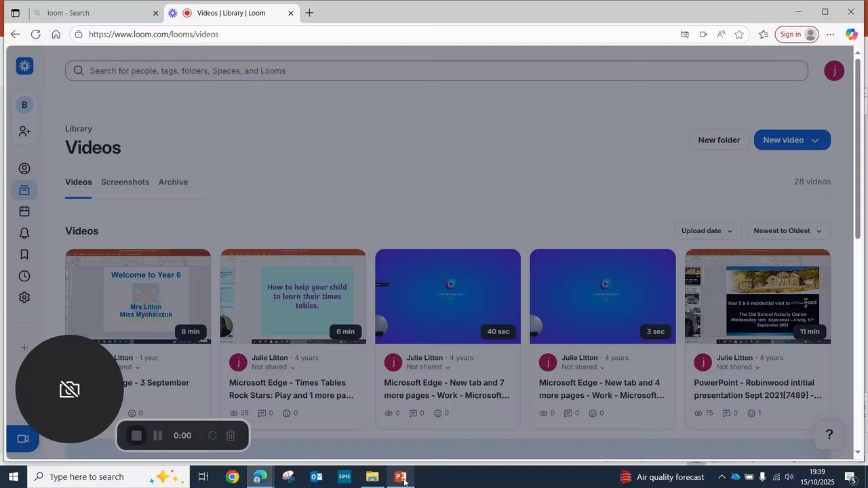Open the Notifications bell icon
Screen dimensions: 868x488
pos(24,233)
